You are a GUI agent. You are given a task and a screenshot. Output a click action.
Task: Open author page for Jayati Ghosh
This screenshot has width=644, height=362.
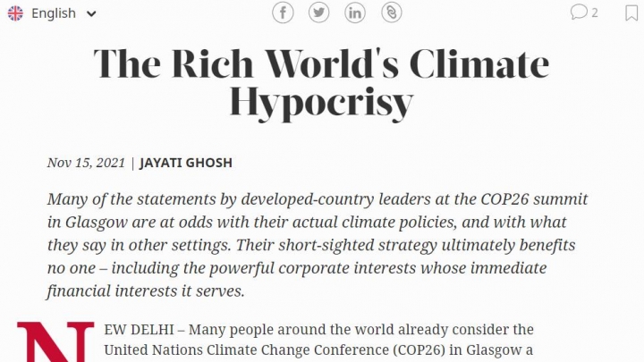[x=186, y=163]
